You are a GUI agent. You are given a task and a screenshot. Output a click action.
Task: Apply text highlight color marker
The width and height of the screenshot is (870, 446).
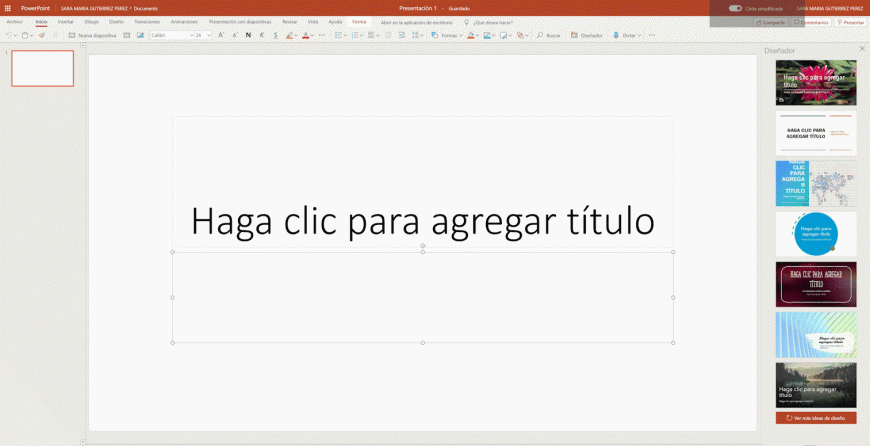[289, 36]
